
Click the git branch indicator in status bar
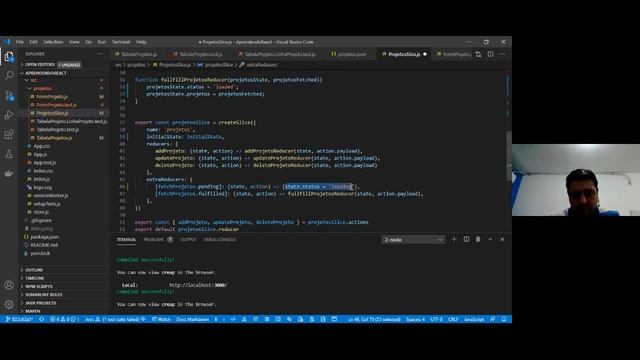tap(20, 319)
